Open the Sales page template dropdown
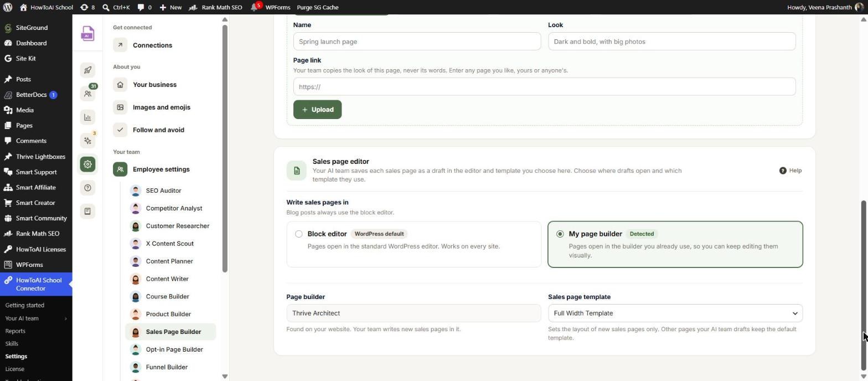This screenshot has height=381, width=868. (x=675, y=313)
